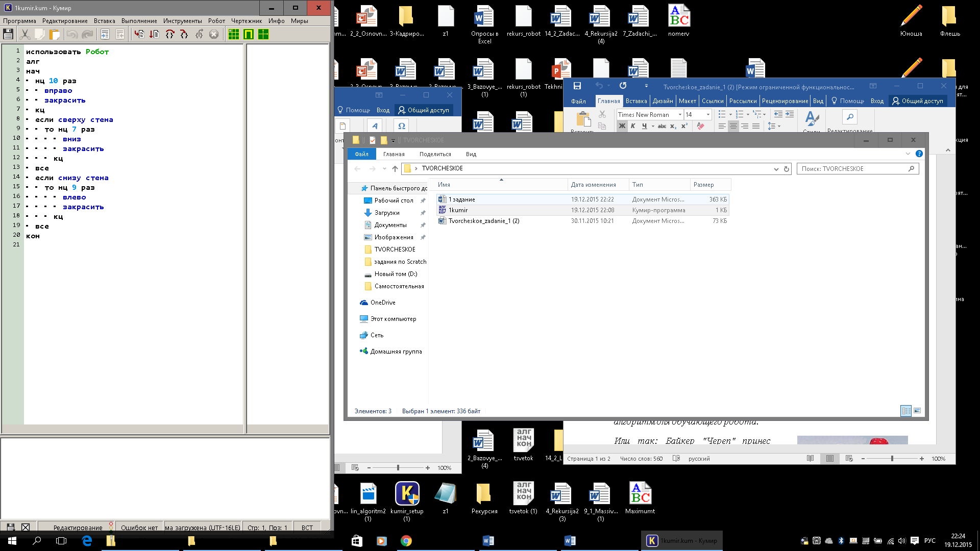The height and width of the screenshot is (551, 980).
Task: Open the Выполнение menu in Kumir
Action: point(139,21)
